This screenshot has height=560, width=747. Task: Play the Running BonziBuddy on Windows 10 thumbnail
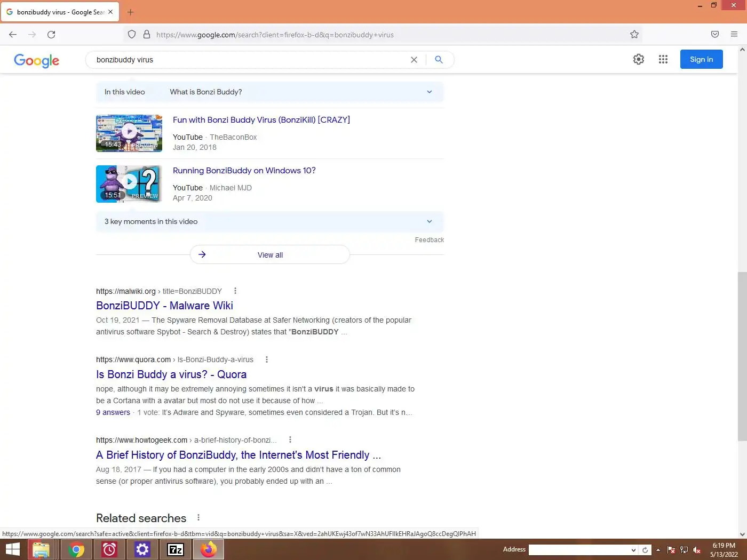click(129, 183)
